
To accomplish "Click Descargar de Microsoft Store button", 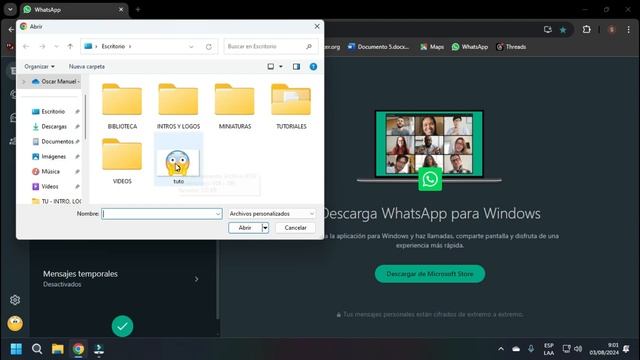I will (430, 274).
